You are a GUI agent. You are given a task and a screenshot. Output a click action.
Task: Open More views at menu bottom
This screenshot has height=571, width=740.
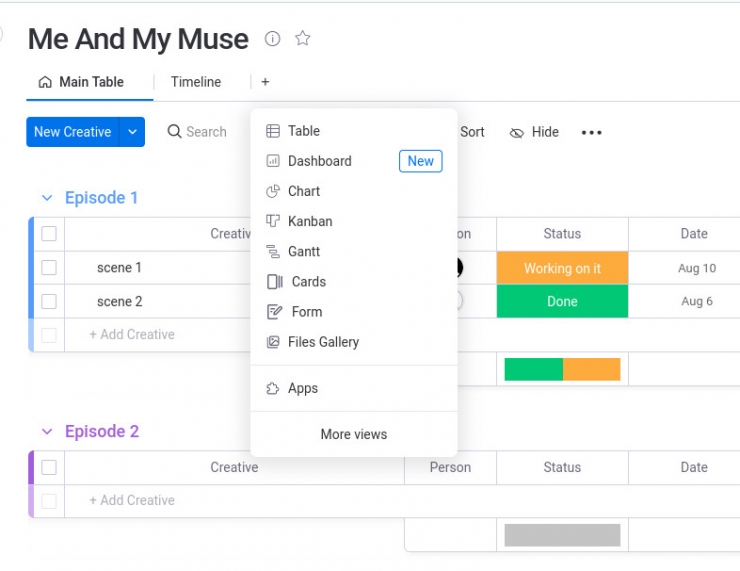point(353,434)
